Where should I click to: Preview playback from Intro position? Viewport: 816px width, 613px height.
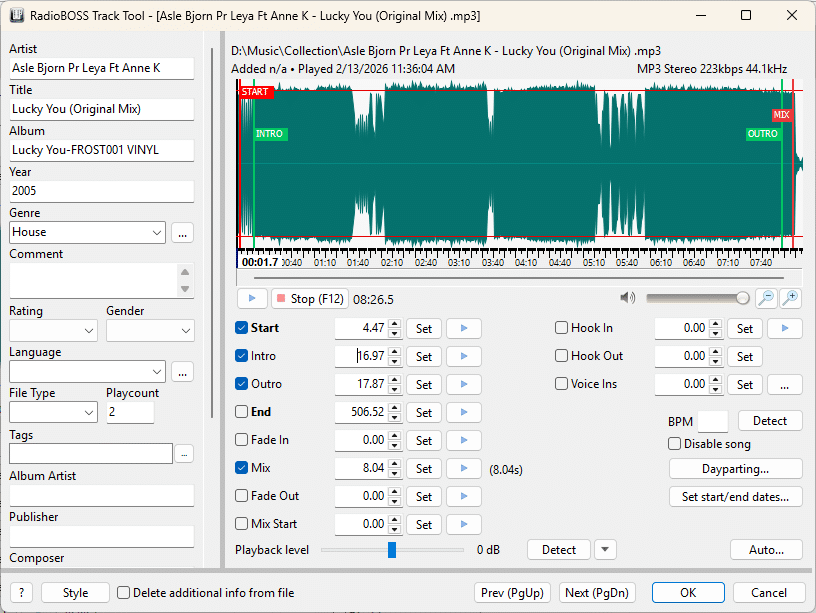(464, 356)
